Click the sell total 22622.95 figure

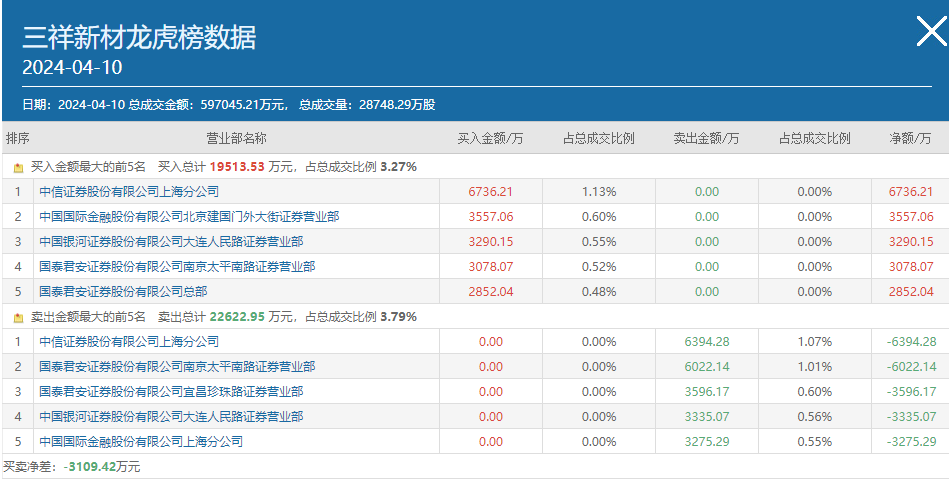tap(237, 316)
